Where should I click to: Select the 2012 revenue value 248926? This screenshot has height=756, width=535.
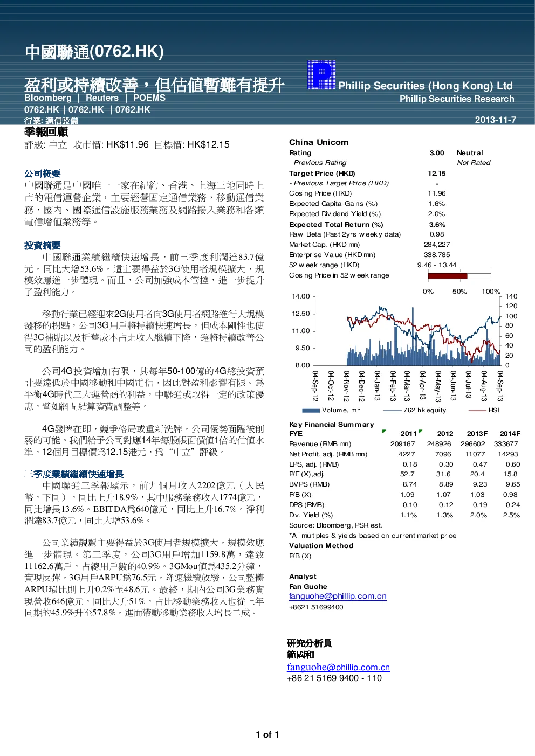(439, 444)
